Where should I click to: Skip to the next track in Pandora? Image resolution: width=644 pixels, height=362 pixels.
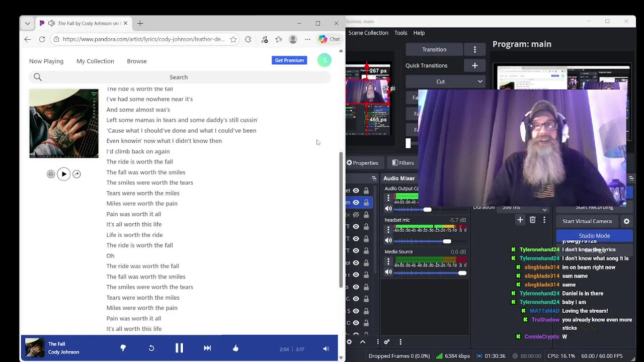click(x=207, y=348)
